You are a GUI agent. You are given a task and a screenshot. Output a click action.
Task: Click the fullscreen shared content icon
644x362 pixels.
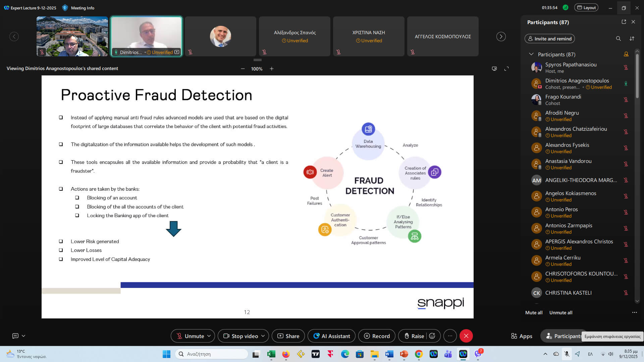tap(506, 69)
